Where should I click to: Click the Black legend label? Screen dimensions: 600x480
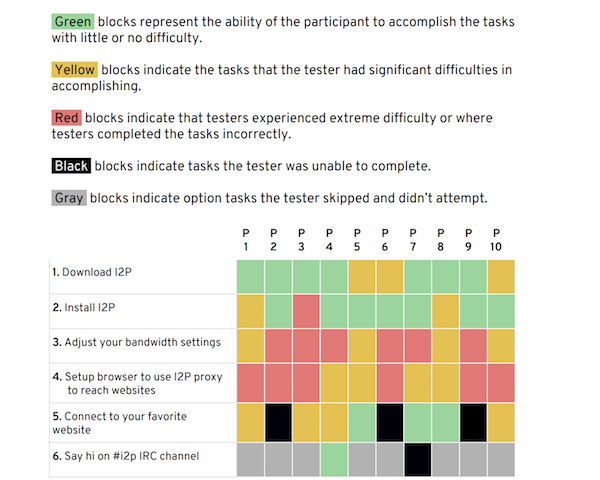pos(71,165)
